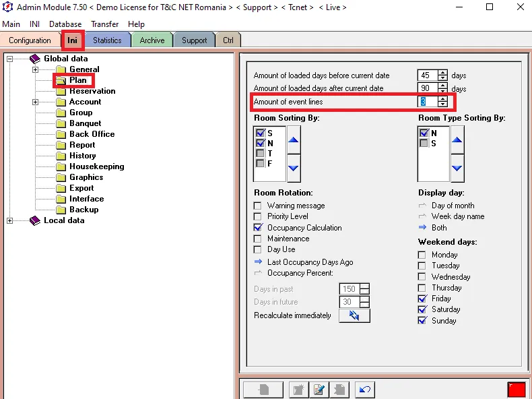Image resolution: width=532 pixels, height=399 pixels.
Task: Open the Transfer menu
Action: coord(105,24)
